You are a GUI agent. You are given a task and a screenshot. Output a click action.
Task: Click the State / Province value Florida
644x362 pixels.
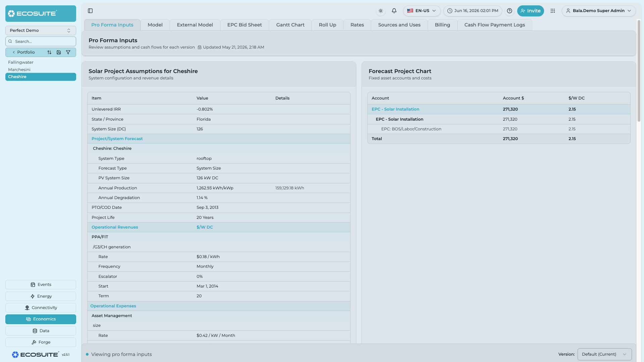click(x=204, y=119)
